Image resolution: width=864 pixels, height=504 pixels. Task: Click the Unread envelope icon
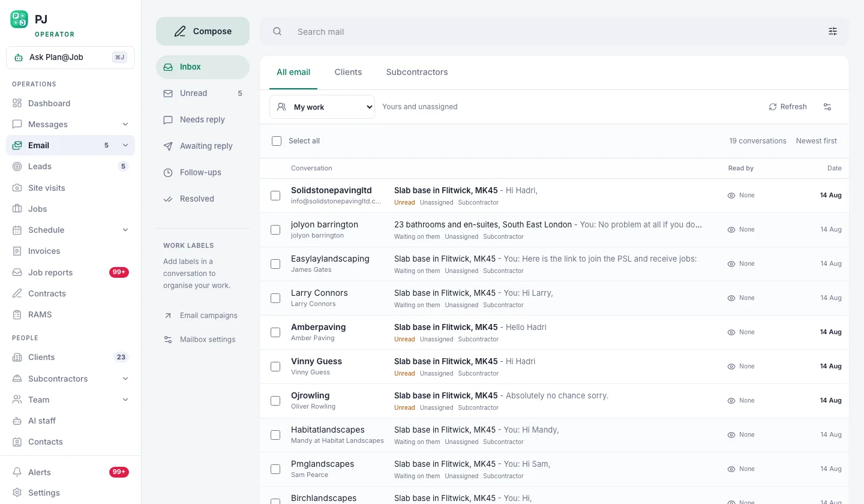pyautogui.click(x=168, y=93)
